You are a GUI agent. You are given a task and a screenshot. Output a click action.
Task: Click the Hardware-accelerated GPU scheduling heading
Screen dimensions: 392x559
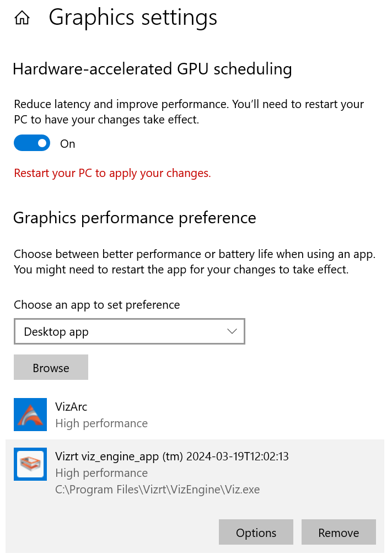152,69
